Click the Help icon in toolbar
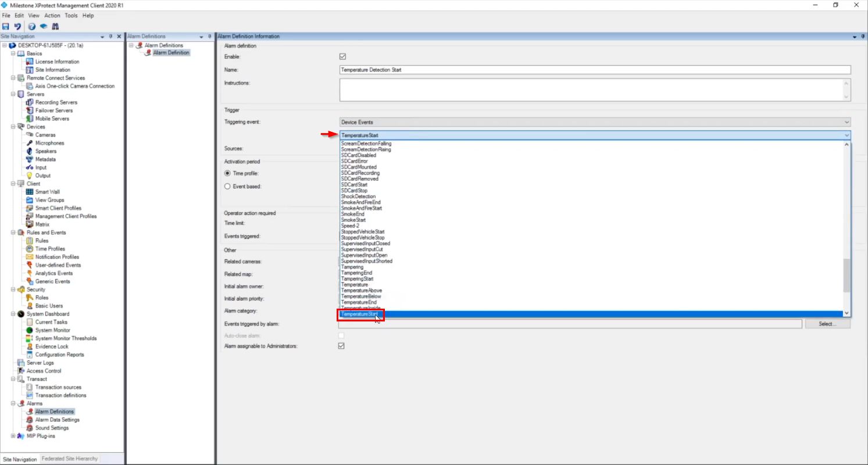Screen dimensions: 868x465 click(31, 26)
